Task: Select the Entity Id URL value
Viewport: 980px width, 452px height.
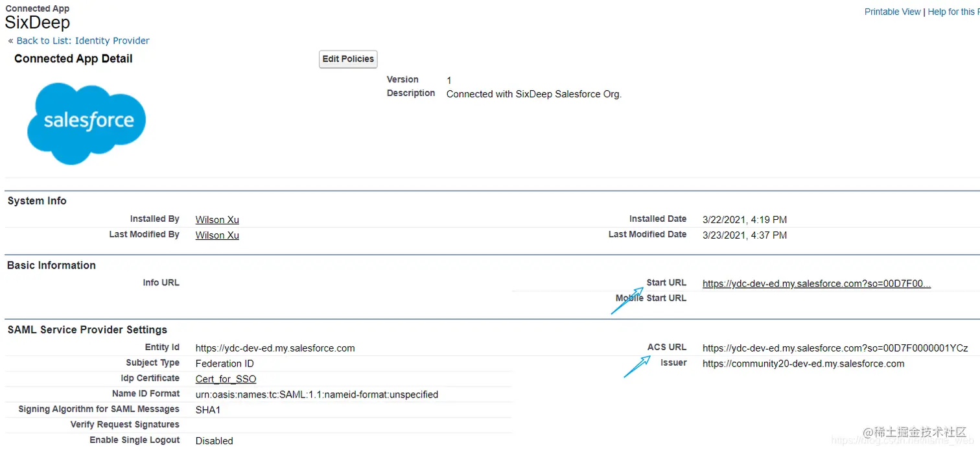Action: coord(275,348)
